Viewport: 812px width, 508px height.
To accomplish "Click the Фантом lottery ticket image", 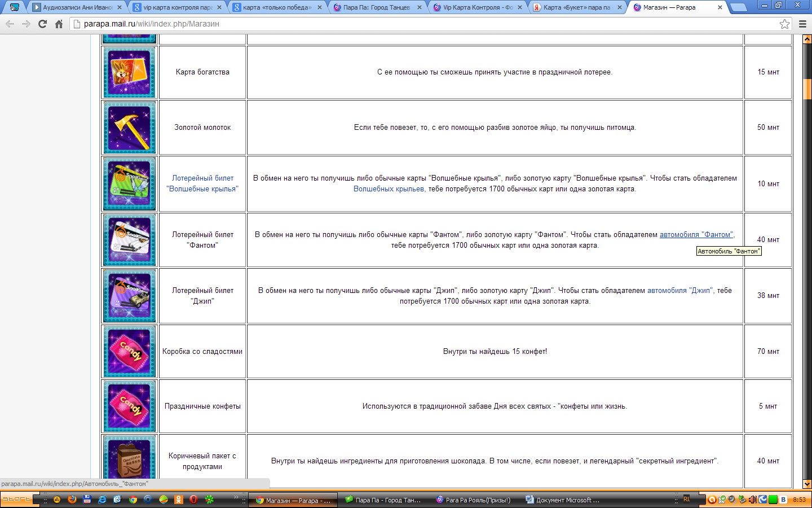I will [x=130, y=240].
